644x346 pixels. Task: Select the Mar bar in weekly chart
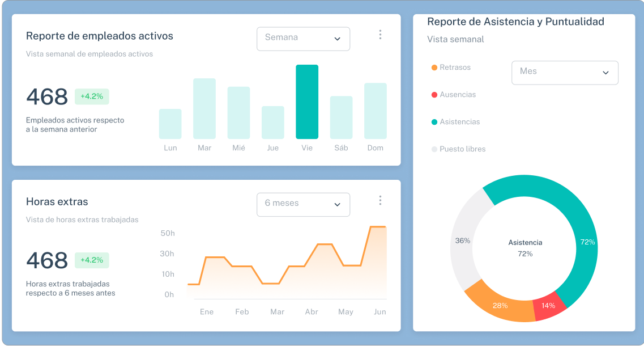[204, 109]
